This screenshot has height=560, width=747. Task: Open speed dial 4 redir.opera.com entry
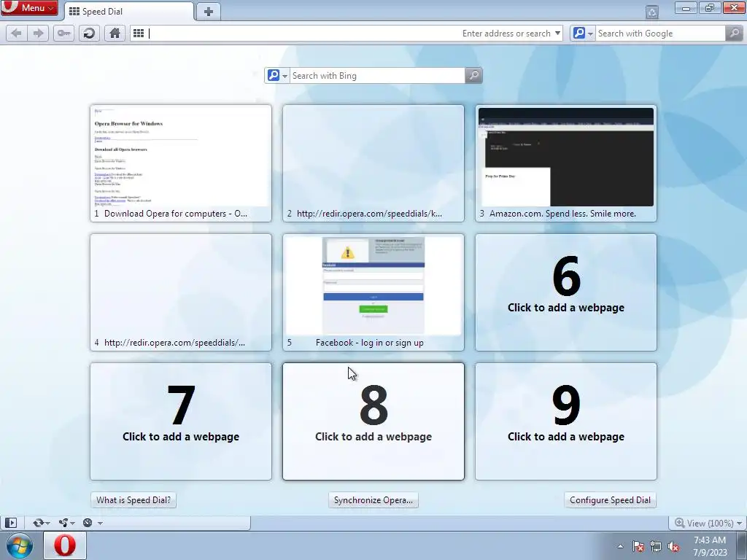[x=181, y=292]
